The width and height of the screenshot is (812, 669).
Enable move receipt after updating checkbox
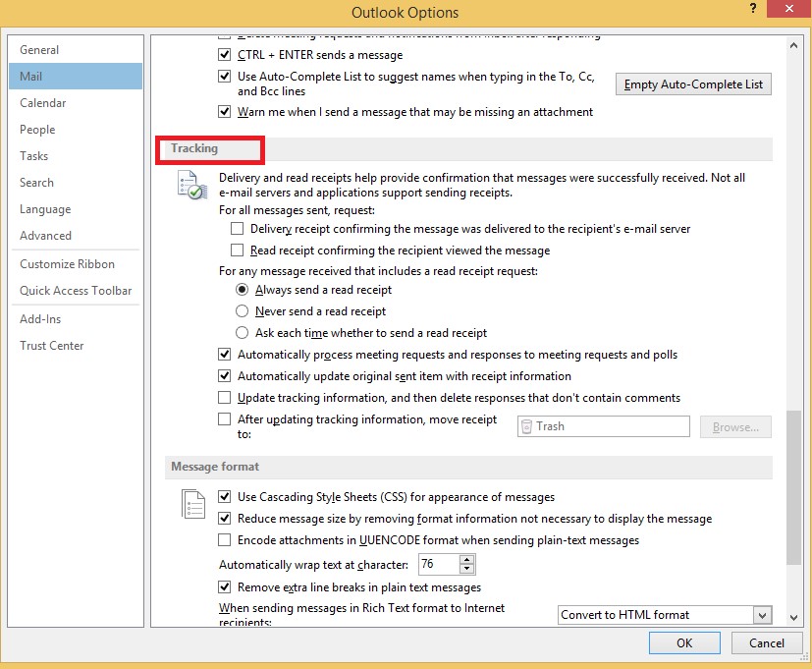(224, 419)
